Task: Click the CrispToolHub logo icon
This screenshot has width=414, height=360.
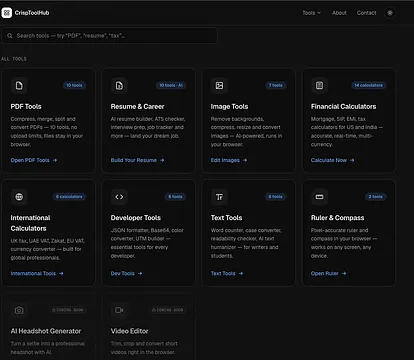Action: point(7,13)
